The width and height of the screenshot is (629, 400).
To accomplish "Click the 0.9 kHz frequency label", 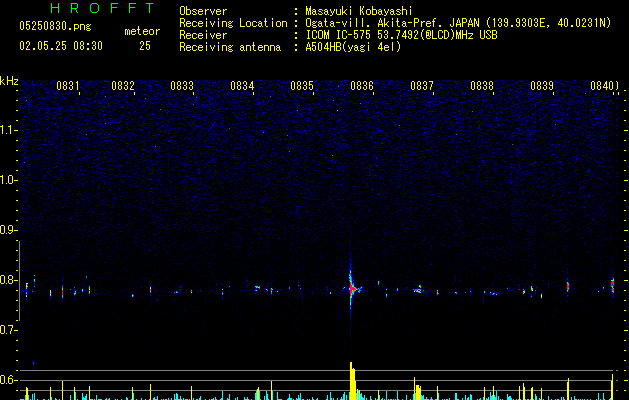I will click(x=8, y=230).
